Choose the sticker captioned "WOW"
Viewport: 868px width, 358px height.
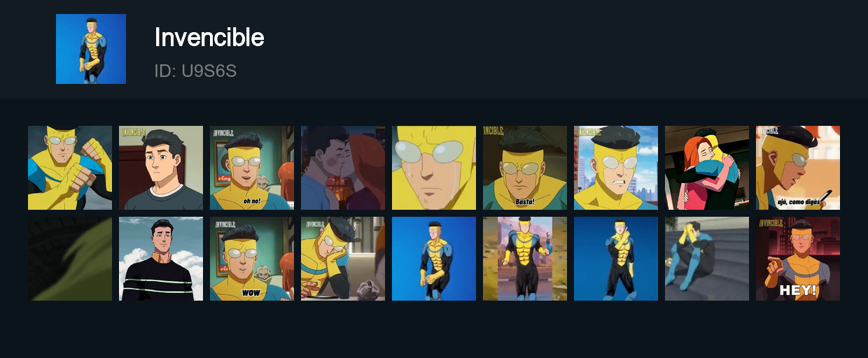tap(252, 259)
